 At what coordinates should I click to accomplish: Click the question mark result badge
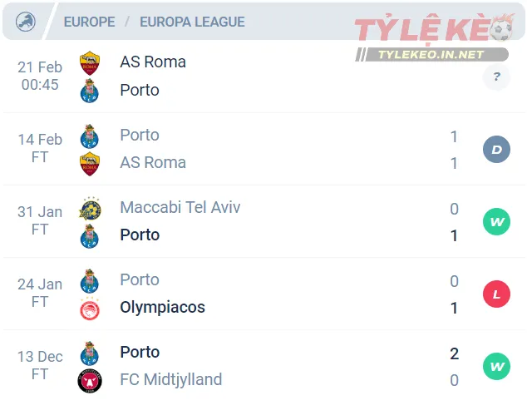tap(496, 77)
